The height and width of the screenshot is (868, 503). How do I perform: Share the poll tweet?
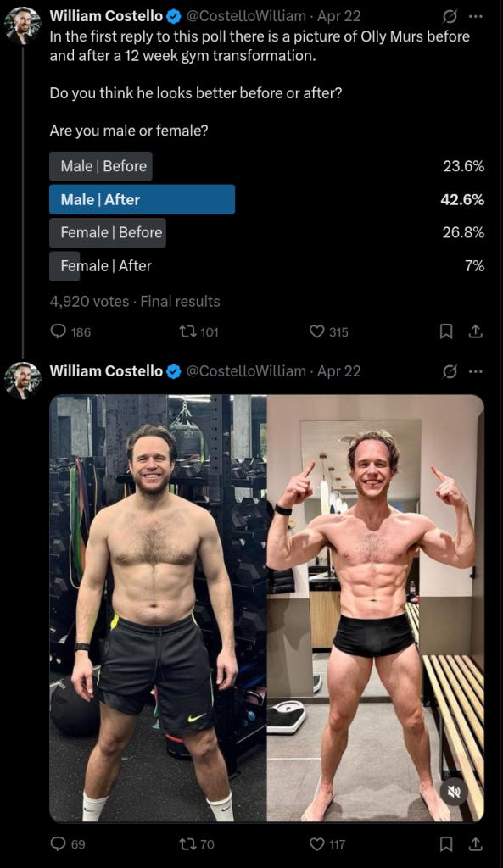(475, 331)
